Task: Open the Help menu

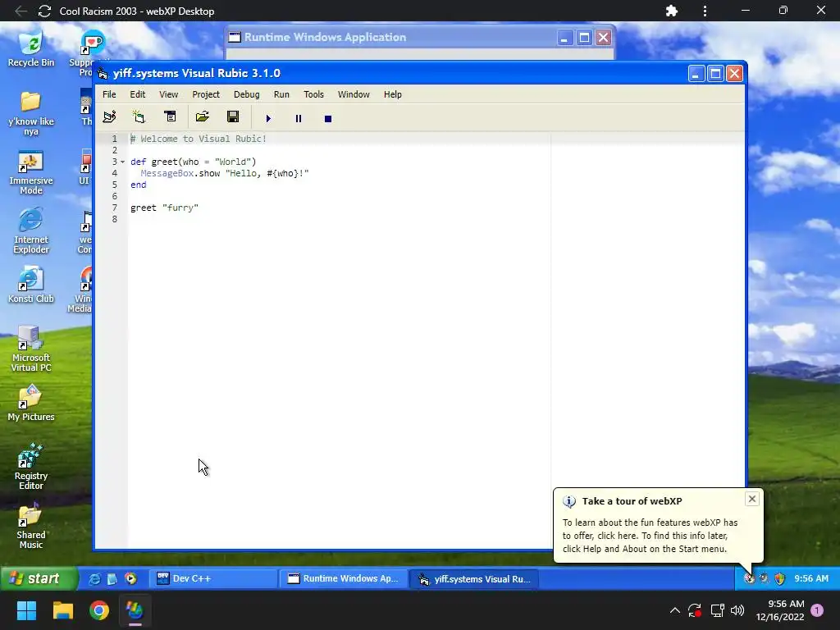Action: tap(393, 94)
